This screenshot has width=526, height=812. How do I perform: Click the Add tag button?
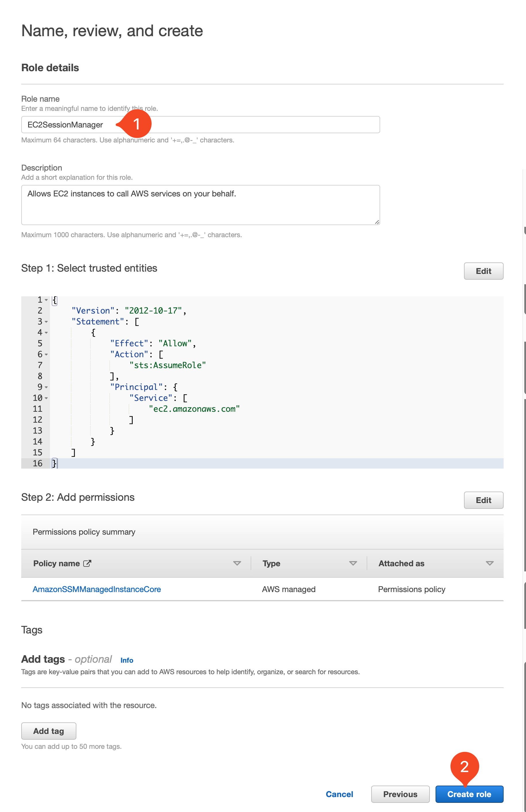click(49, 731)
